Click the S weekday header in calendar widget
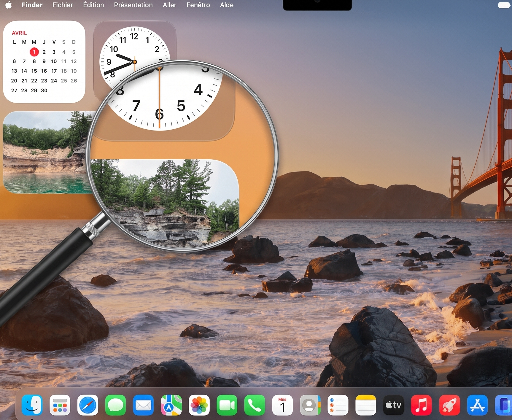The width and height of the screenshot is (512, 420). pyautogui.click(x=64, y=42)
